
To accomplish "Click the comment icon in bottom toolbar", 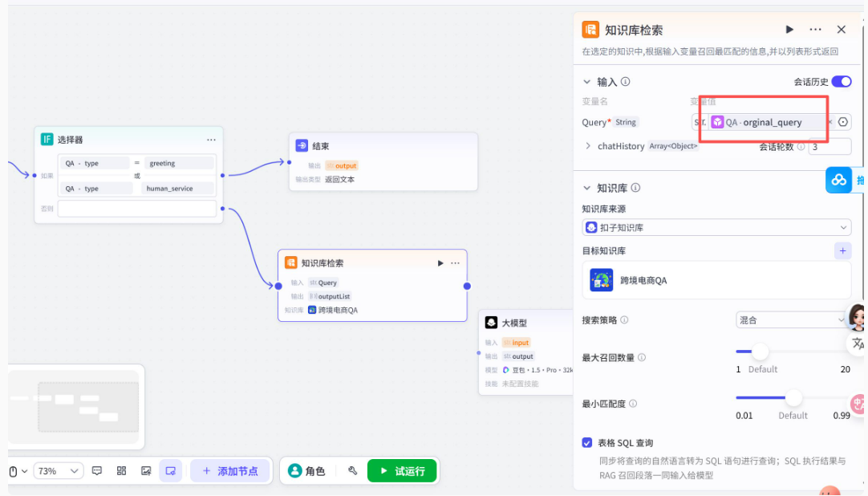I will pos(97,471).
